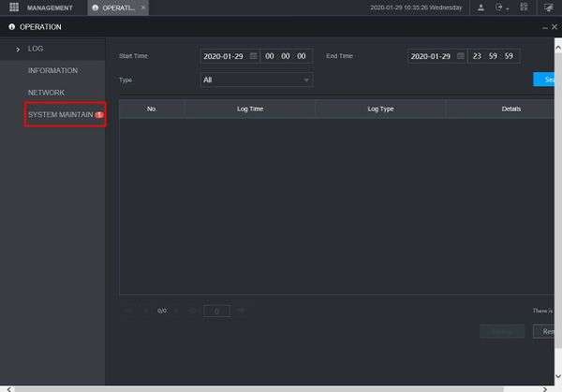The image size is (562, 392).
Task: Click the monitor display icon in top bar
Action: pyautogui.click(x=548, y=7)
